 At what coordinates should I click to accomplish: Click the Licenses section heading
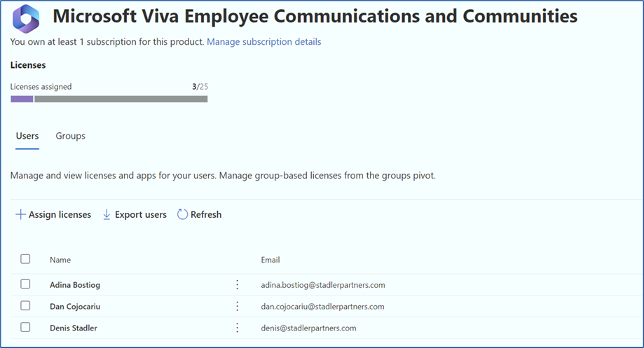[28, 65]
